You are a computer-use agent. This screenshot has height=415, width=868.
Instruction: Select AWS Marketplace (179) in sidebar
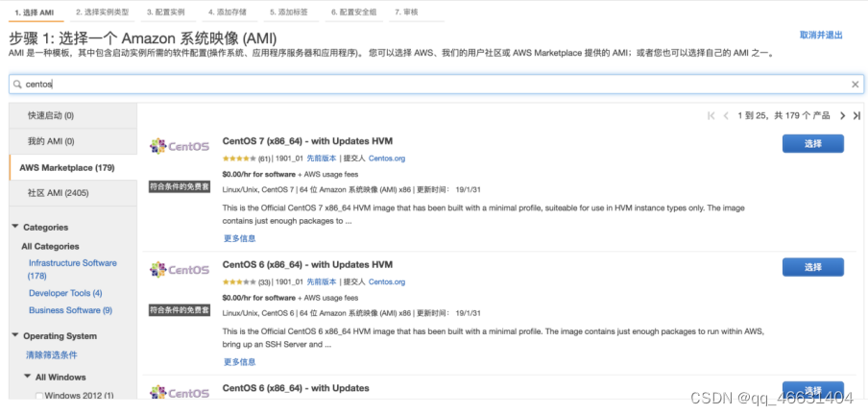coord(73,167)
